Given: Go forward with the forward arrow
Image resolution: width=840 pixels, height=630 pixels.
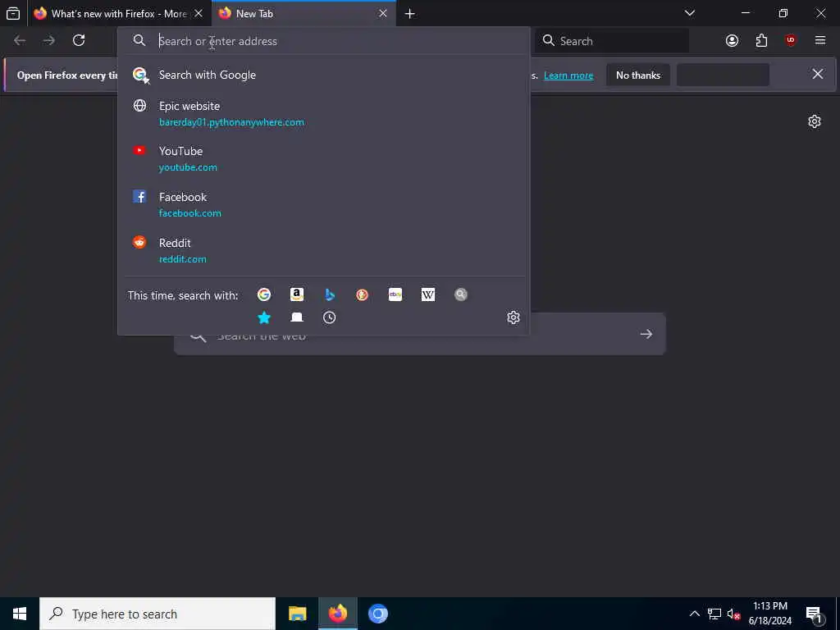Looking at the screenshot, I should pos(48,40).
